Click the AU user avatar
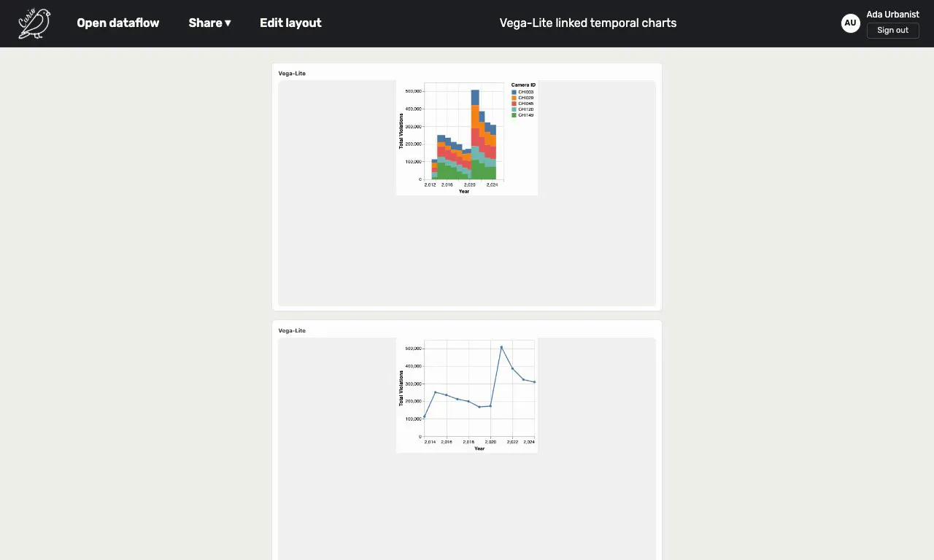Viewport: 934px width, 560px height. (x=850, y=23)
